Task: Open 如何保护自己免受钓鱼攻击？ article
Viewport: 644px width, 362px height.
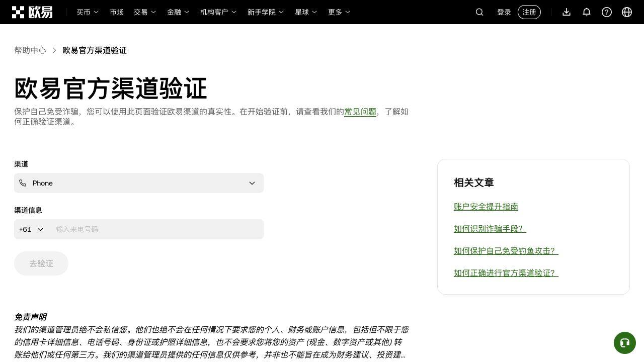Action: click(506, 251)
